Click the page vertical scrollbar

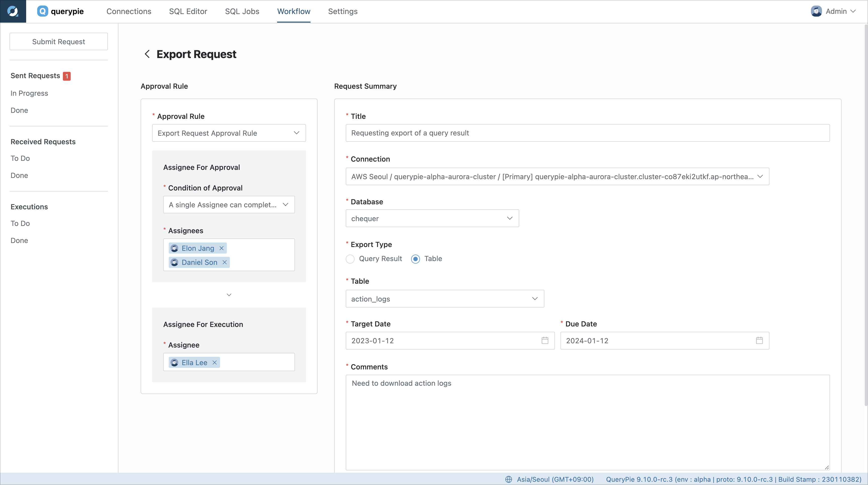[x=866, y=216]
